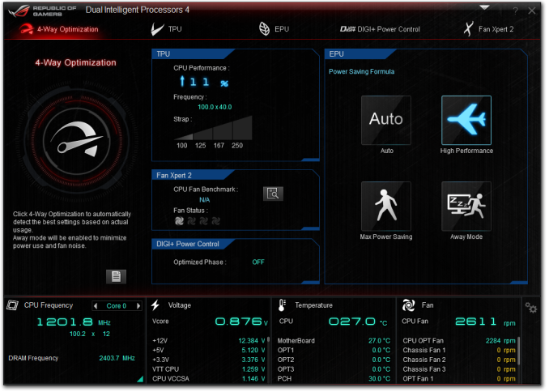
Task: Click the CPU Performance 11% value
Action: pyautogui.click(x=204, y=82)
